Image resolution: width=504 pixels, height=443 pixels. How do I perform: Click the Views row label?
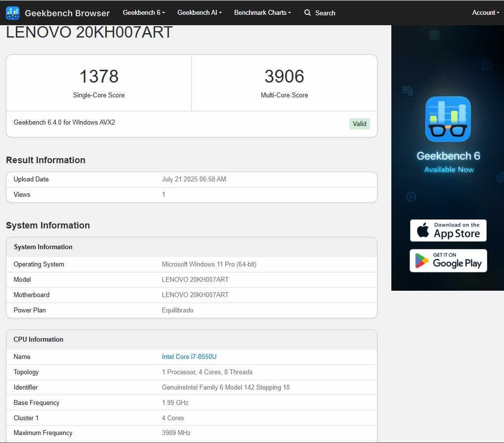click(22, 194)
